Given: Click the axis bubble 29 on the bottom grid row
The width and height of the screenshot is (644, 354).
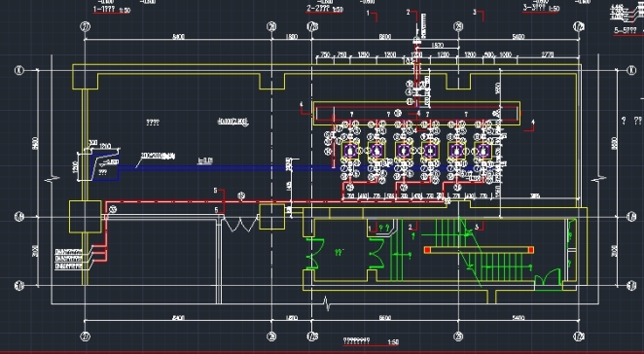Looking at the screenshot, I should [458, 336].
